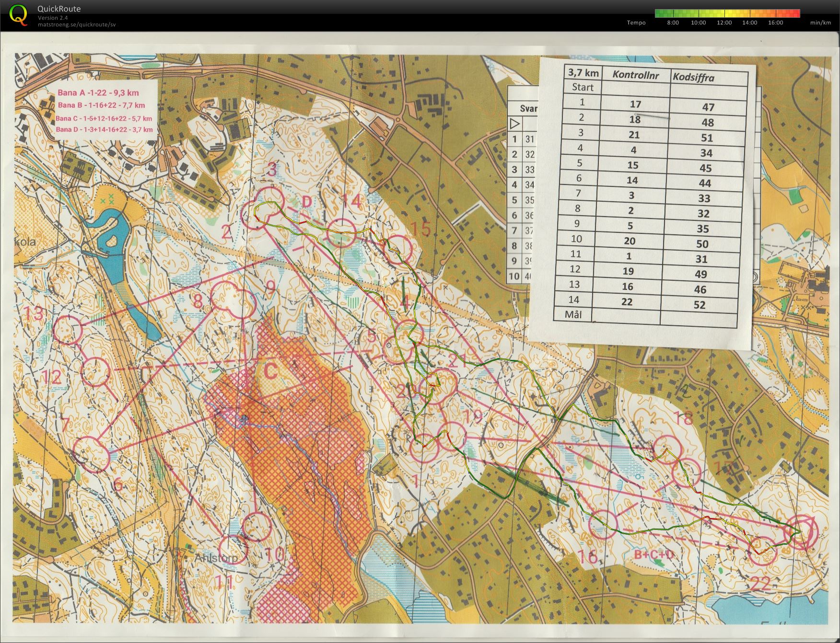Select the 'Version 2.4' text
This screenshot has height=643, width=840.
[53, 18]
